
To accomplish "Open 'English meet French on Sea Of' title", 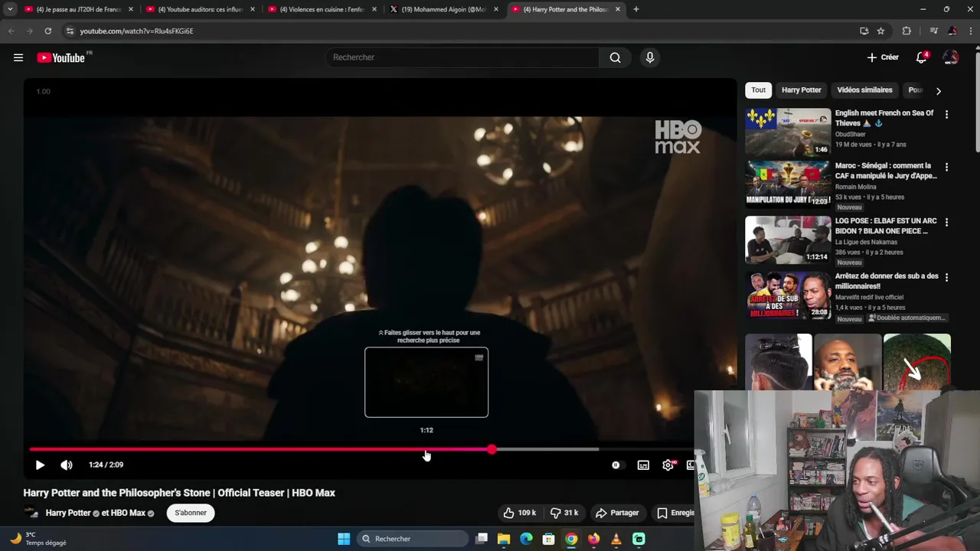I will coord(884,118).
